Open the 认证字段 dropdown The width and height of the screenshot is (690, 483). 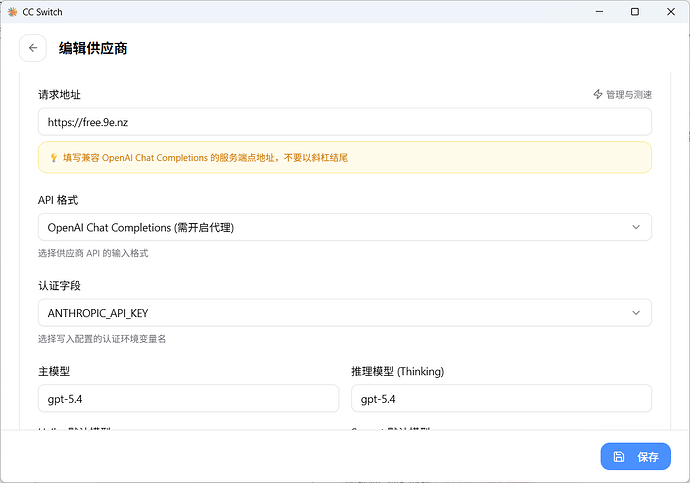tap(345, 313)
